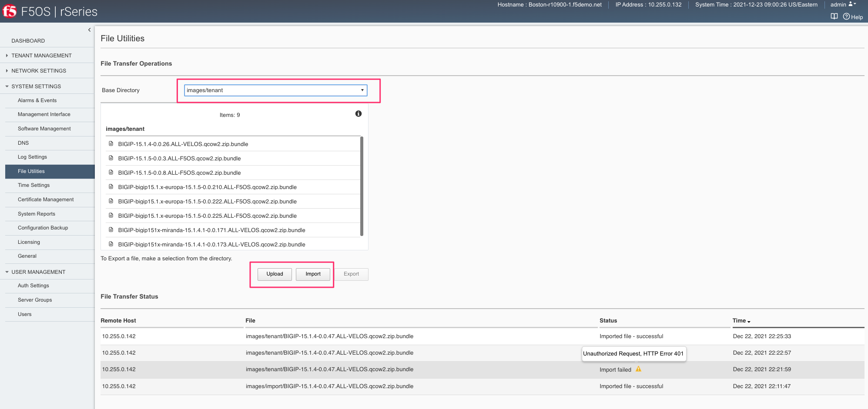This screenshot has width=868, height=409.
Task: Open the documentation book icon
Action: tap(834, 17)
